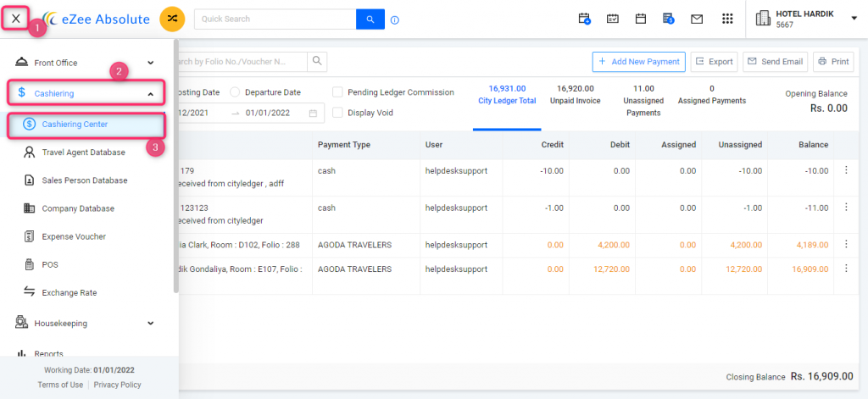Enable the Pending Ledger Commission checkbox
Image resolution: width=868 pixels, height=399 pixels.
point(337,92)
